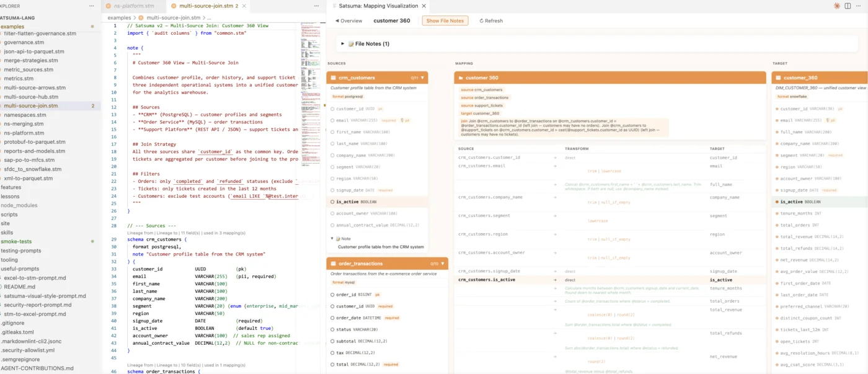Collapse the crm_customers field list via its chevron
The width and height of the screenshot is (868, 374).
coord(422,78)
